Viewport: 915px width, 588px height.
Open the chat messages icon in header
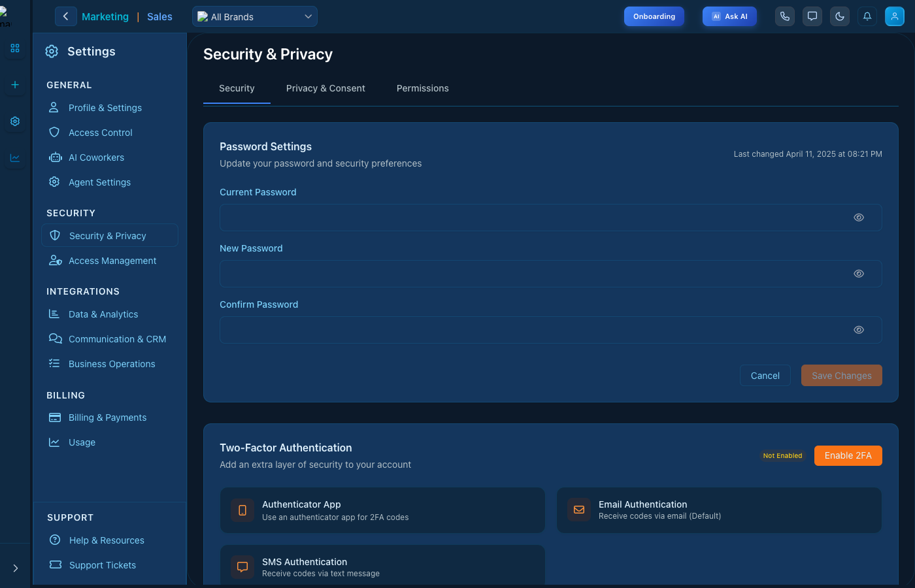[812, 16]
